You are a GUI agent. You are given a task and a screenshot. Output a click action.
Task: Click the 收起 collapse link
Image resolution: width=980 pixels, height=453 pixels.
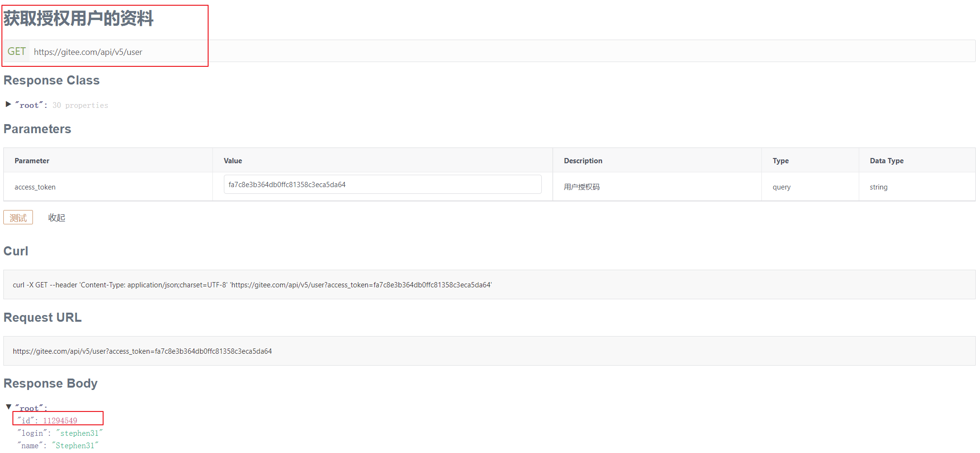tap(56, 218)
